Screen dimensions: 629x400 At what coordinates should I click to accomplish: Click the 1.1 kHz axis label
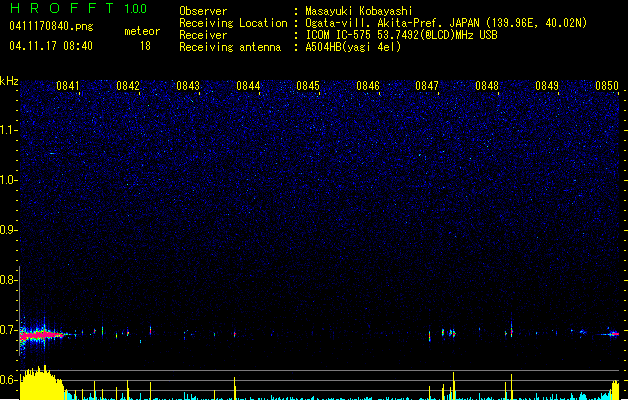coord(8,130)
